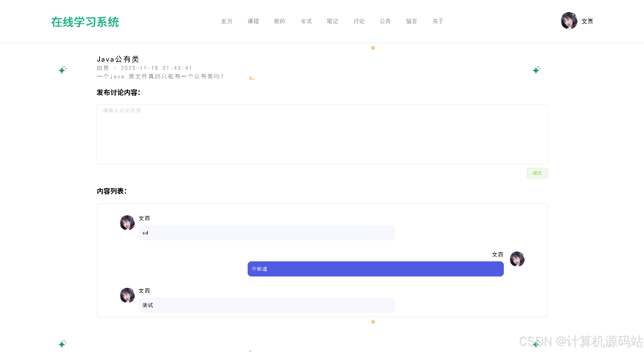Select the 讨论 navigation item
Viewport: 644px width, 352px height.
coord(359,21)
